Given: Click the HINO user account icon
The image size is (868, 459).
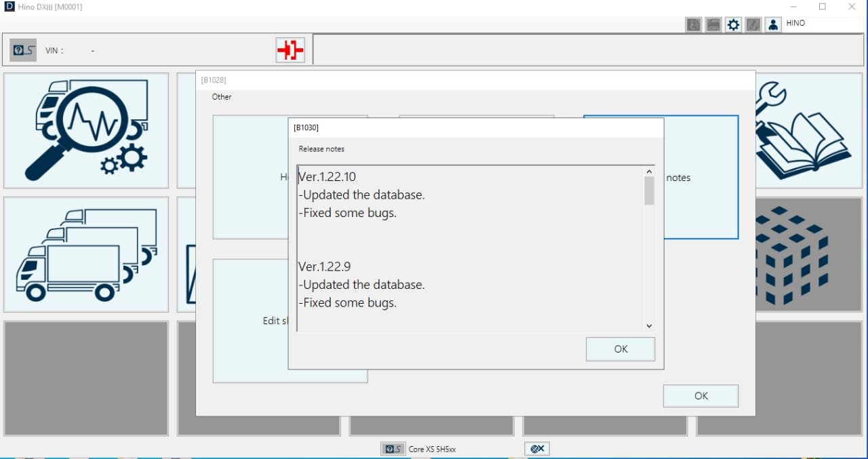Looking at the screenshot, I should pos(773,24).
